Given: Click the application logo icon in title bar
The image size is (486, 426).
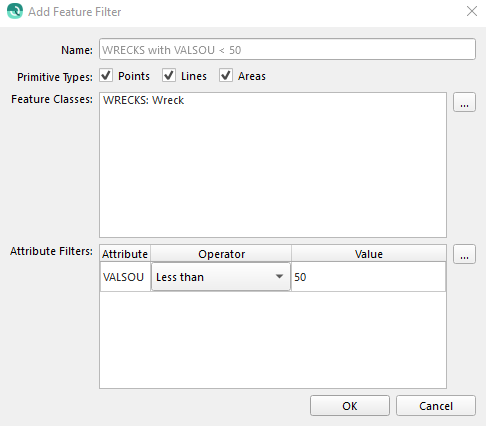Looking at the screenshot, I should pos(15,11).
